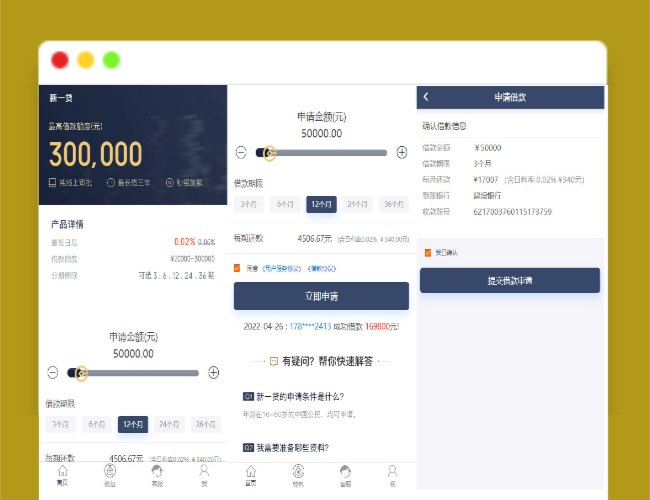Click target icon beside fast disbursement text
Viewport: 650px width, 500px height.
(170, 182)
